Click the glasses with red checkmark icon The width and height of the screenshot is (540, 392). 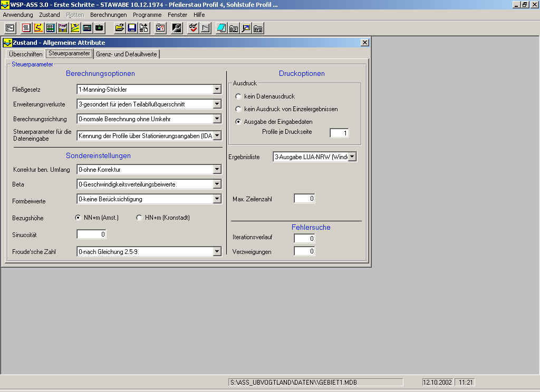(x=193, y=28)
